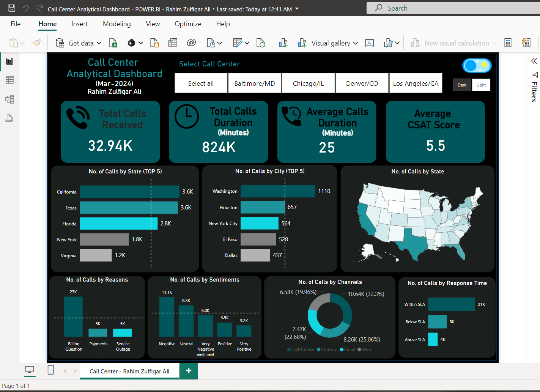Open the DAX query view
Image resolution: width=540 pixels, height=392 pixels.
pos(9,118)
